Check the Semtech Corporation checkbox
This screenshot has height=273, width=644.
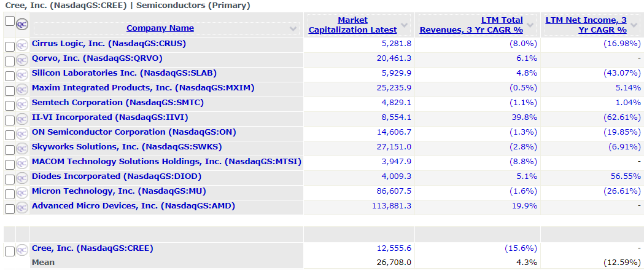pos(9,106)
